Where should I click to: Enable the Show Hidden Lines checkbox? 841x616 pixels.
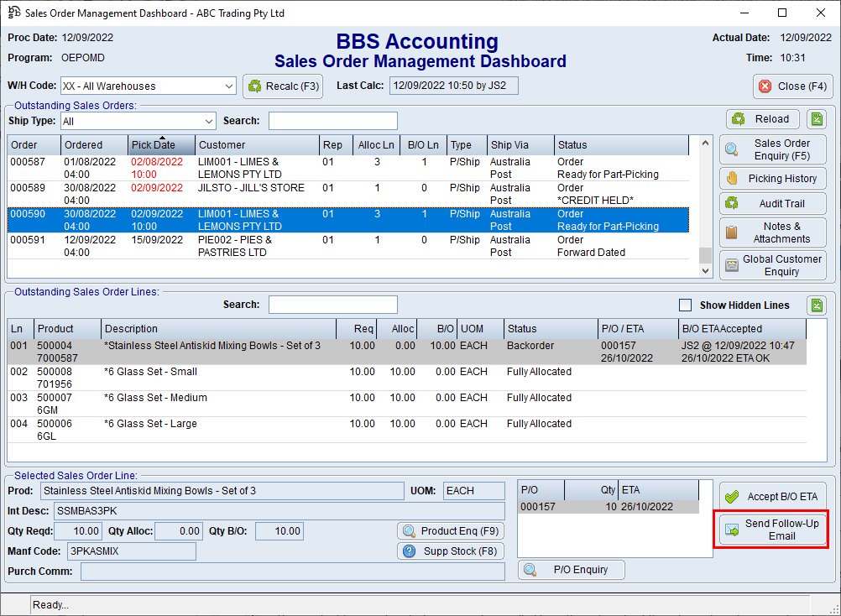686,305
